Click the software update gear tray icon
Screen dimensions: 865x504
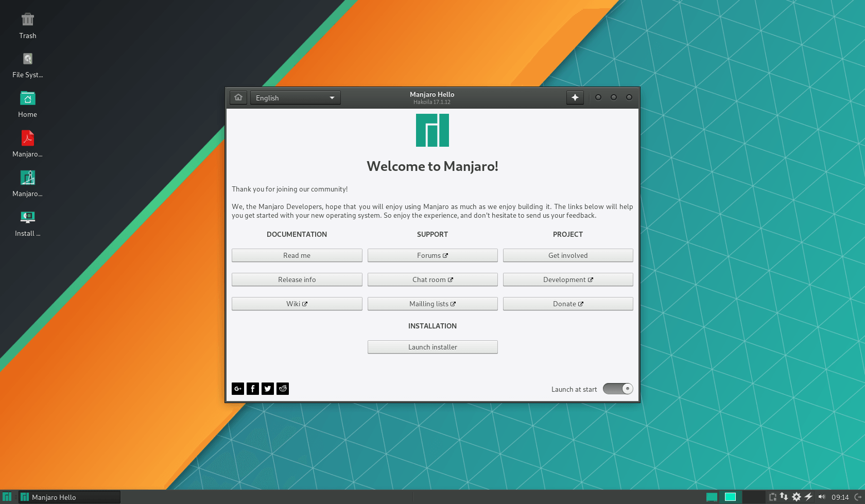(797, 497)
